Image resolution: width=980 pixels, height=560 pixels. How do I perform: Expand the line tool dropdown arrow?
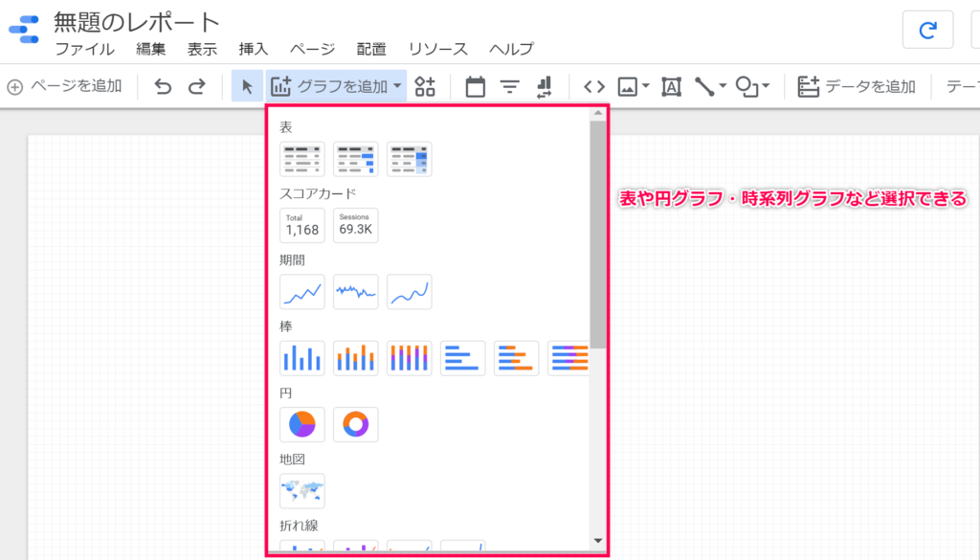tap(723, 86)
